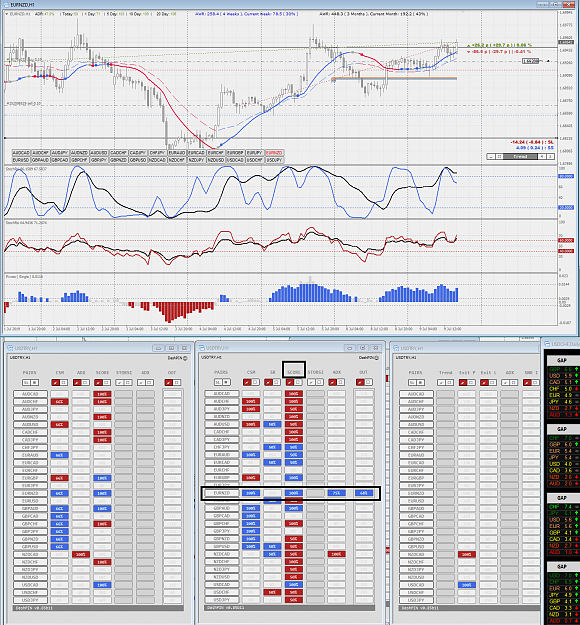Click the arrow icon under Trend in the Trend panel
Viewport: 580px width, 625px height.
pyautogui.click(x=441, y=383)
